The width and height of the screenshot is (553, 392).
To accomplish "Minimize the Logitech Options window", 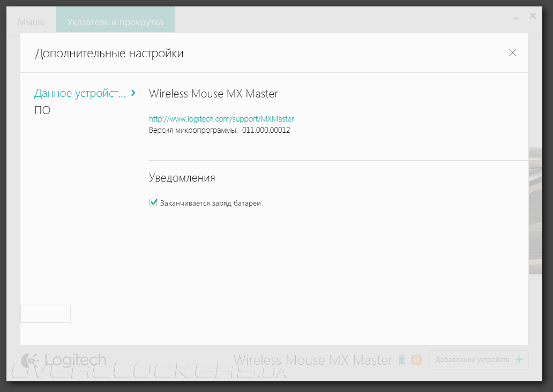I will pos(516,18).
